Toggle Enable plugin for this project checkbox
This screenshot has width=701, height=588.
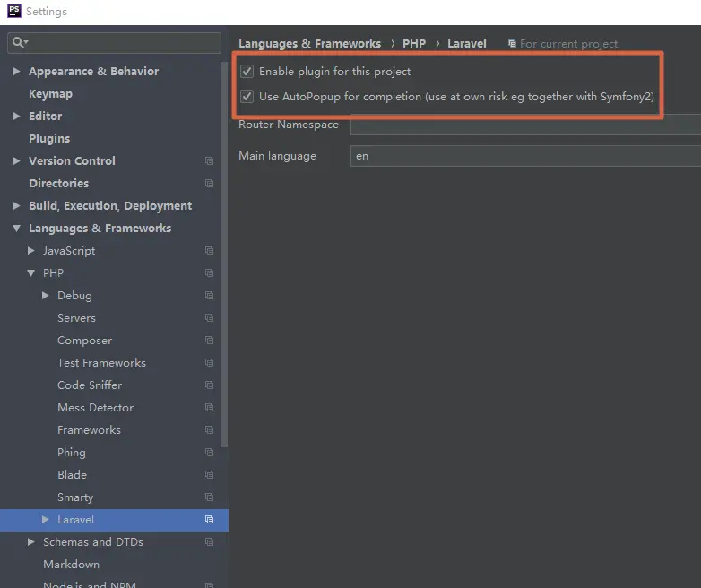pos(247,72)
